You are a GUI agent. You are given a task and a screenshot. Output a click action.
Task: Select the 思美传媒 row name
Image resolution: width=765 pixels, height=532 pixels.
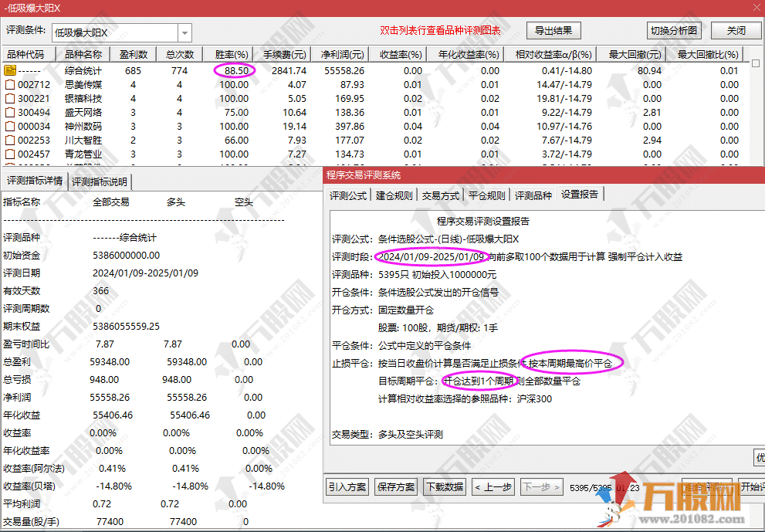tap(83, 84)
